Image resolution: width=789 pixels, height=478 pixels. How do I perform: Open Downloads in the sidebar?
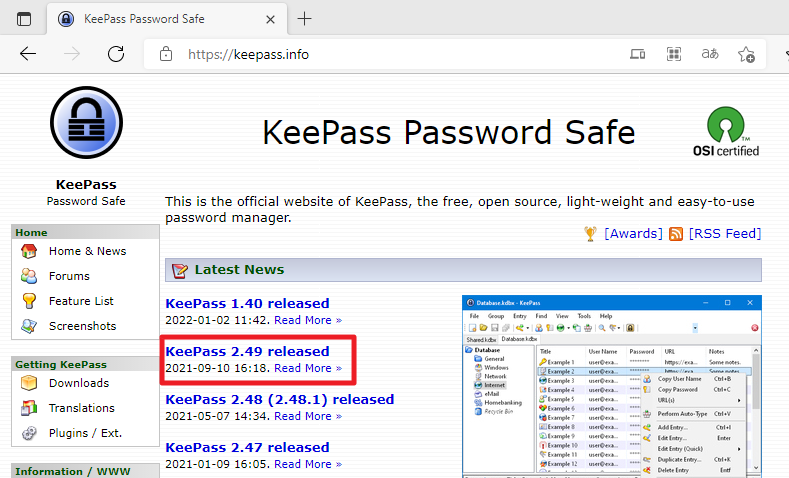point(78,383)
